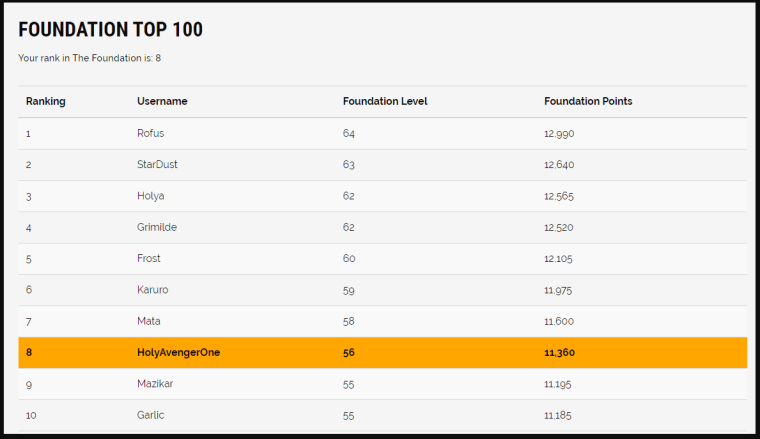Select the Grimilde username
Screen dimensions: 760x439
tap(157, 227)
